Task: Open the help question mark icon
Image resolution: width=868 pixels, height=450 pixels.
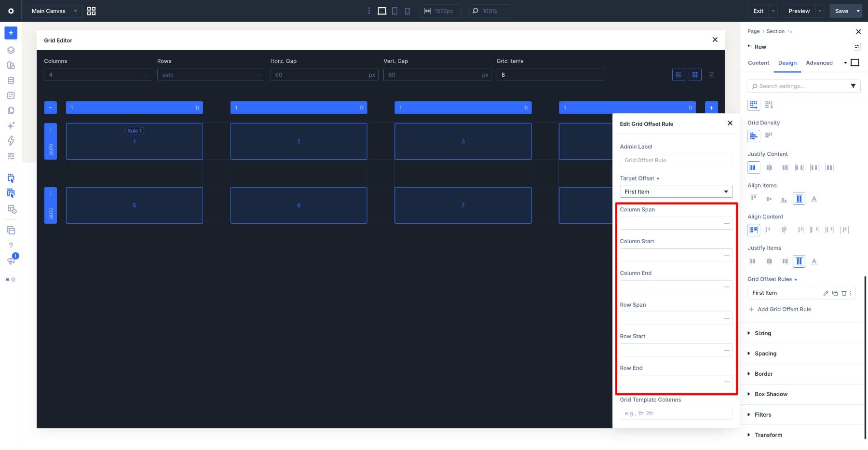Action: [x=11, y=245]
